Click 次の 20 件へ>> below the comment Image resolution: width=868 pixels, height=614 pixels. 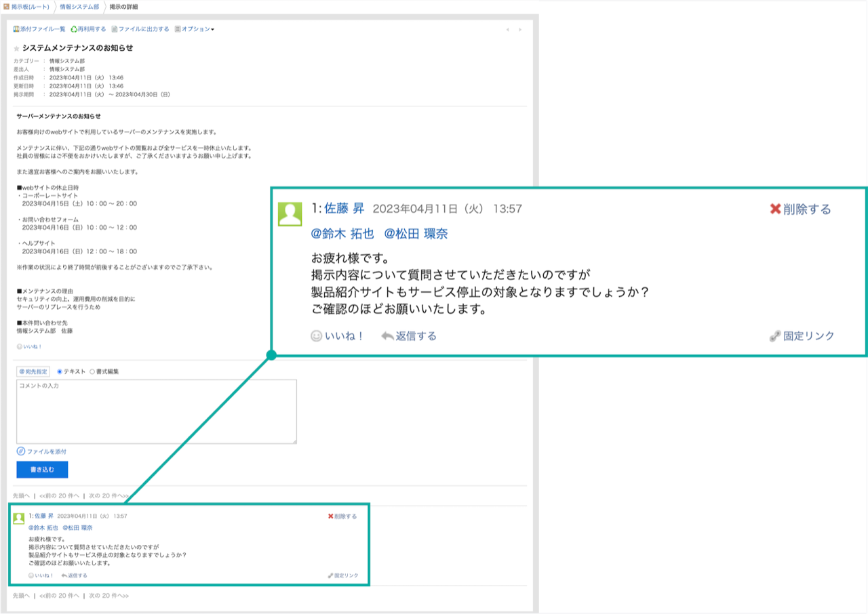tap(109, 596)
